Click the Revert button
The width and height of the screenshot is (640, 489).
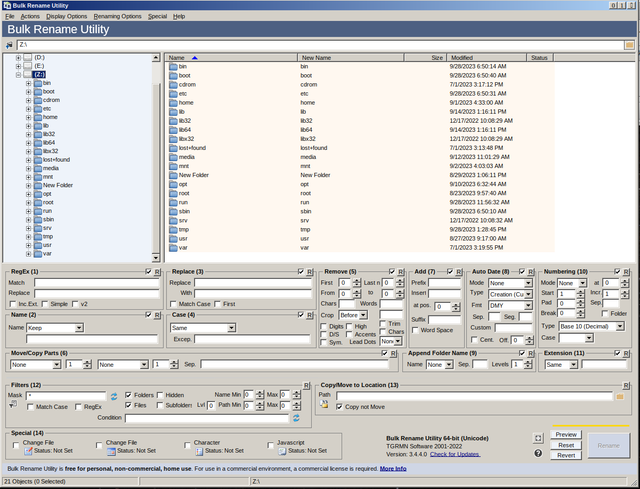566,456
